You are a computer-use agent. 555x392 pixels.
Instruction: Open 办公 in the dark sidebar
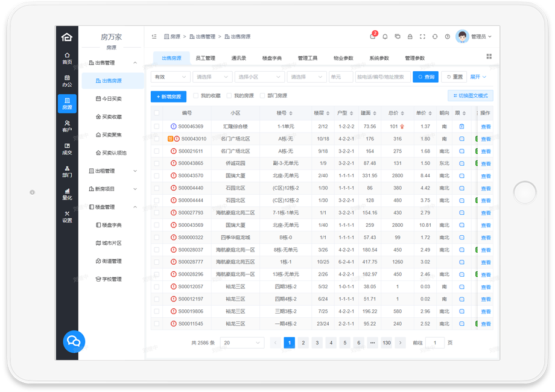tap(67, 81)
